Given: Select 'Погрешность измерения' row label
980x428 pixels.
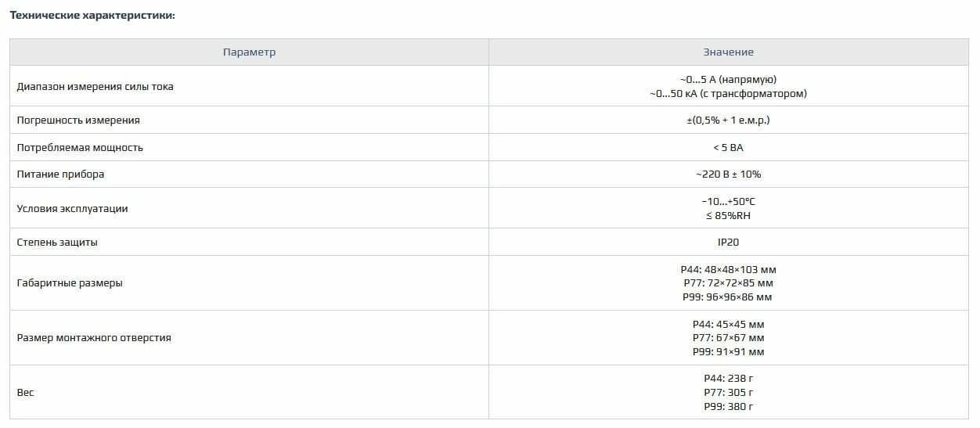Looking at the screenshot, I should pyautogui.click(x=78, y=120).
